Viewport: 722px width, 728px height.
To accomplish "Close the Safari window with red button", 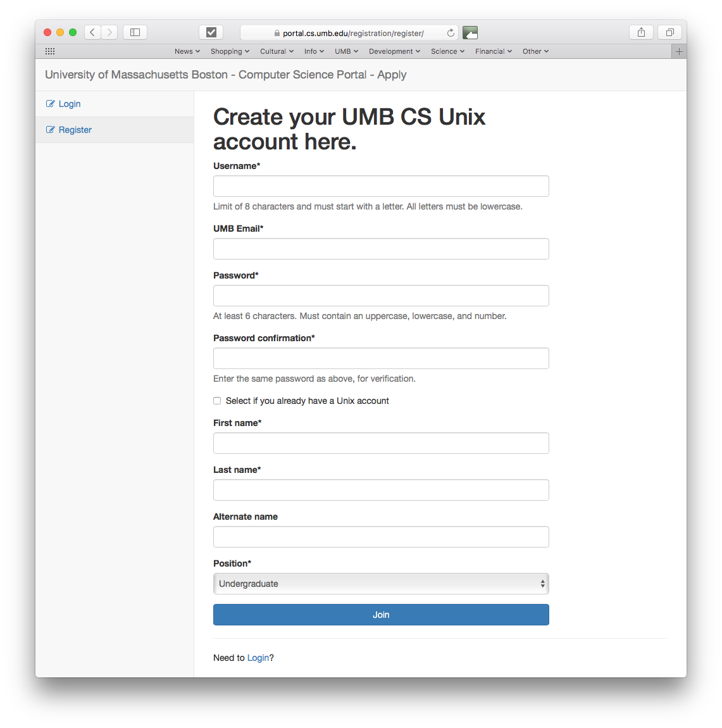I will [47, 32].
